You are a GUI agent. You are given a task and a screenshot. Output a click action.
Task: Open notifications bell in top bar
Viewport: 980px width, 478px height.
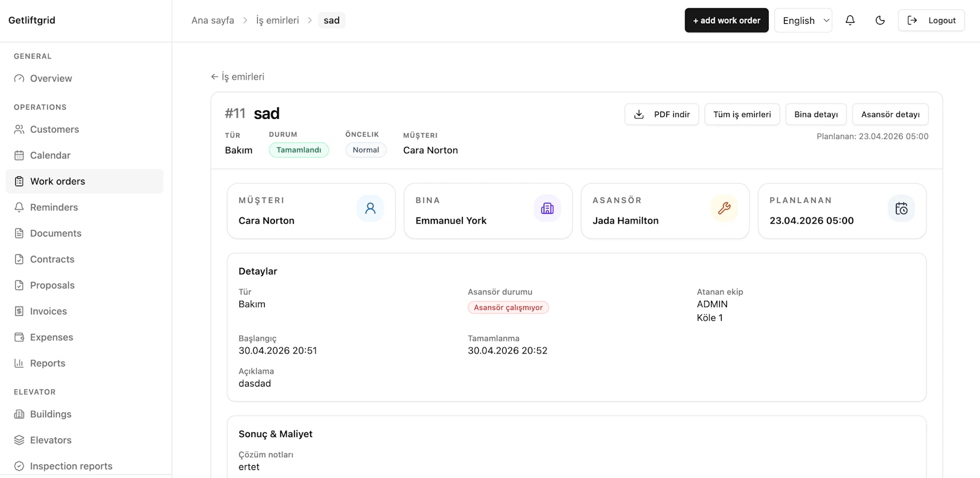pos(850,20)
